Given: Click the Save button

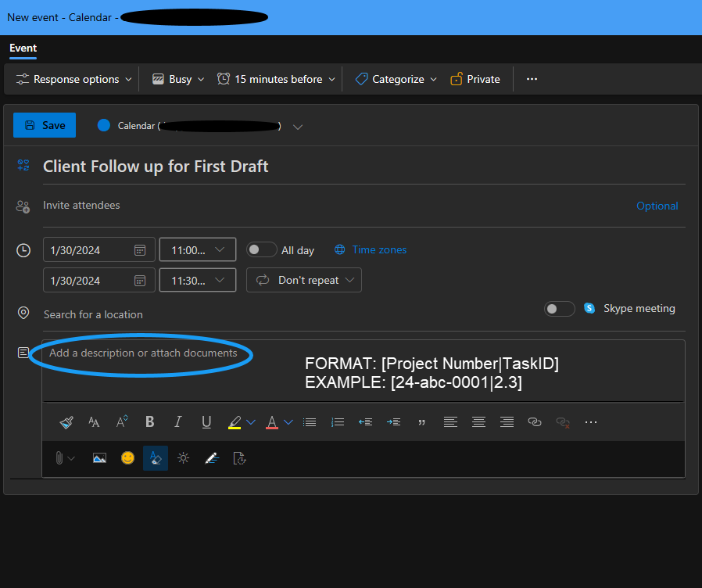Looking at the screenshot, I should (x=45, y=125).
